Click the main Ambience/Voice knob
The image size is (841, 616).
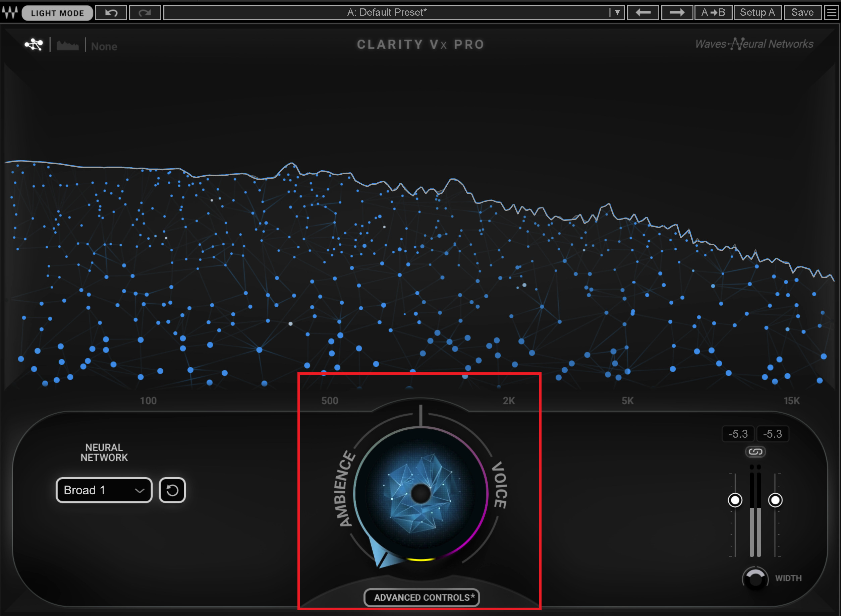point(421,494)
